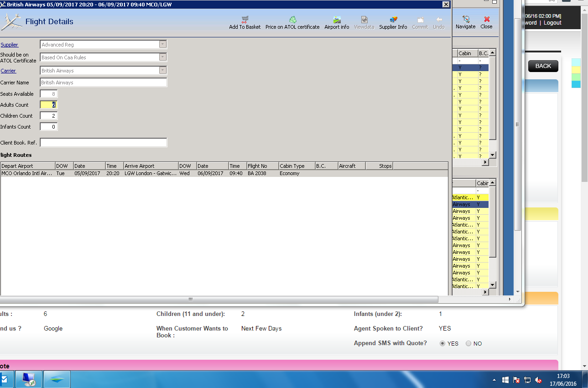Expand the Supplier dropdown

pyautogui.click(x=163, y=45)
